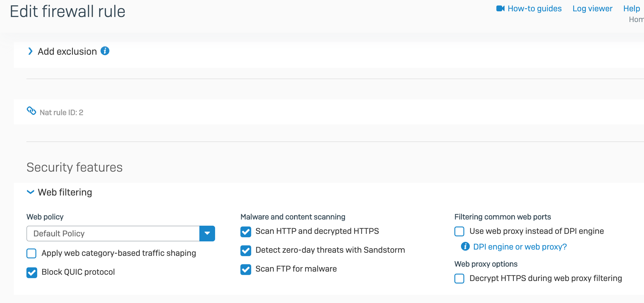
Task: Click the Filtering common web ports label
Action: pos(502,217)
